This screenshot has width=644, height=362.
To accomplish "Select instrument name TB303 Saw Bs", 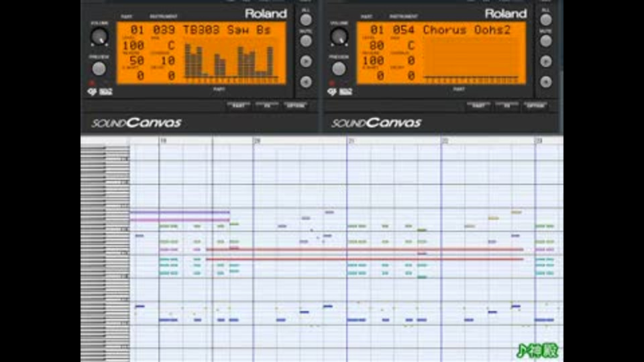I will point(227,30).
